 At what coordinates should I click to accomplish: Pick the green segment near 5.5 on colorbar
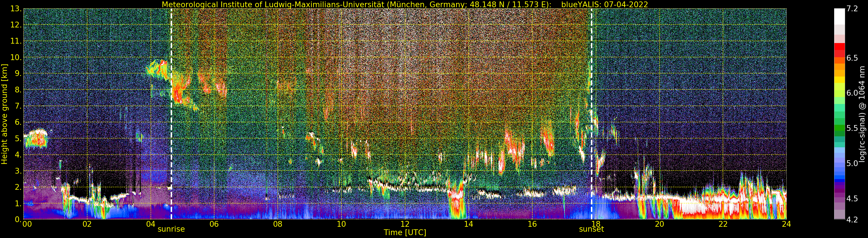(x=839, y=128)
